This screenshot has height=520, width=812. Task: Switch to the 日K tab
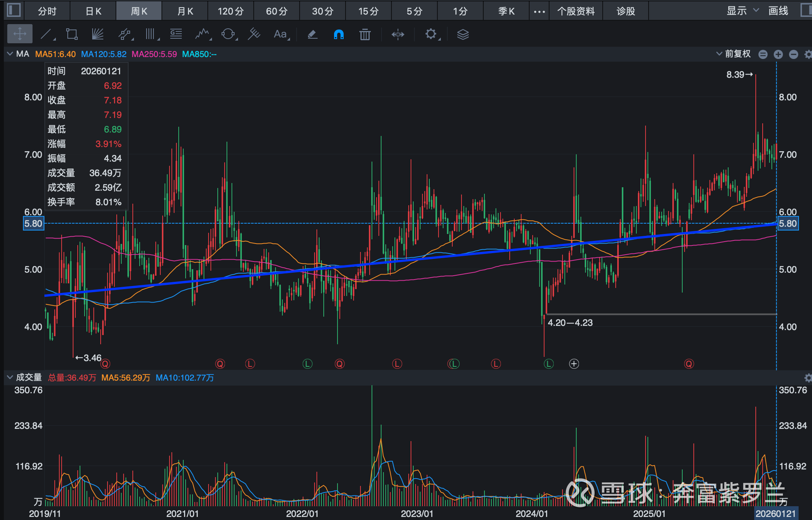click(93, 11)
